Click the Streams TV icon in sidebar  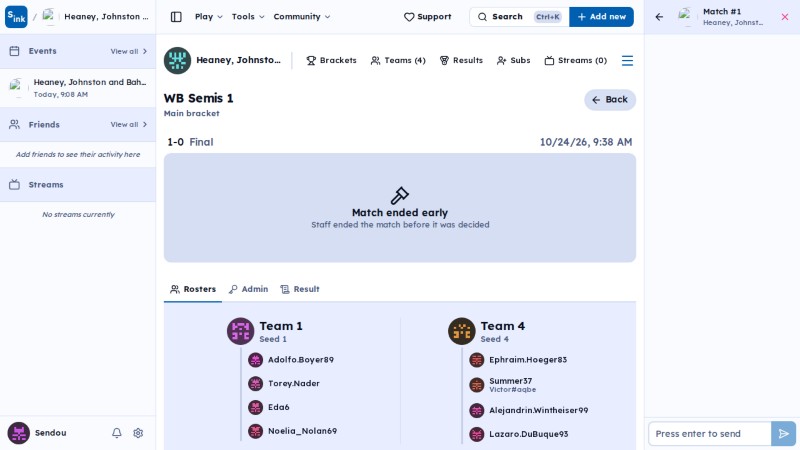click(14, 185)
